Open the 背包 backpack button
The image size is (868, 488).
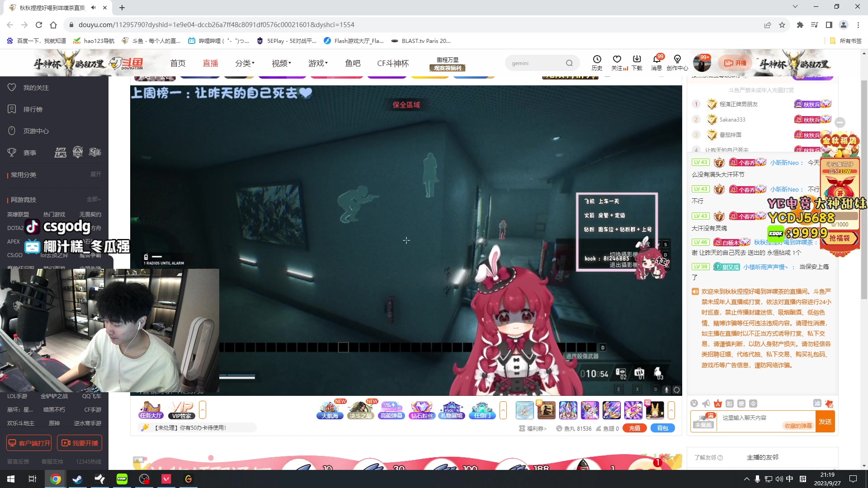click(663, 428)
